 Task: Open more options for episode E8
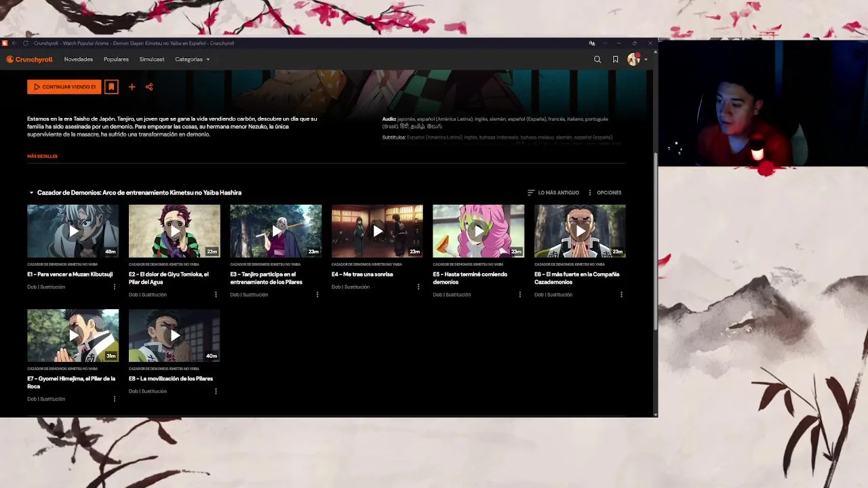tap(216, 391)
